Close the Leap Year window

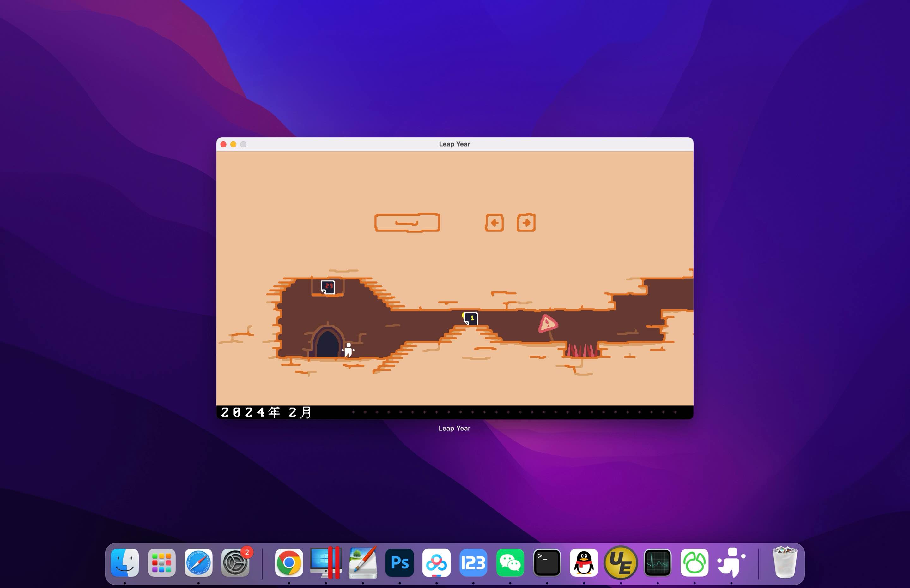coord(223,144)
